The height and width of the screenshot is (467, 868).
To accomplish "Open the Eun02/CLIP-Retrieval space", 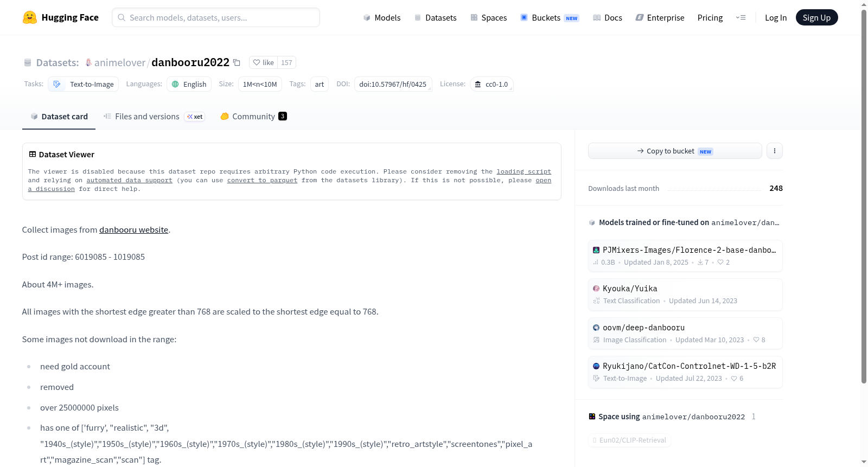I will [629, 440].
